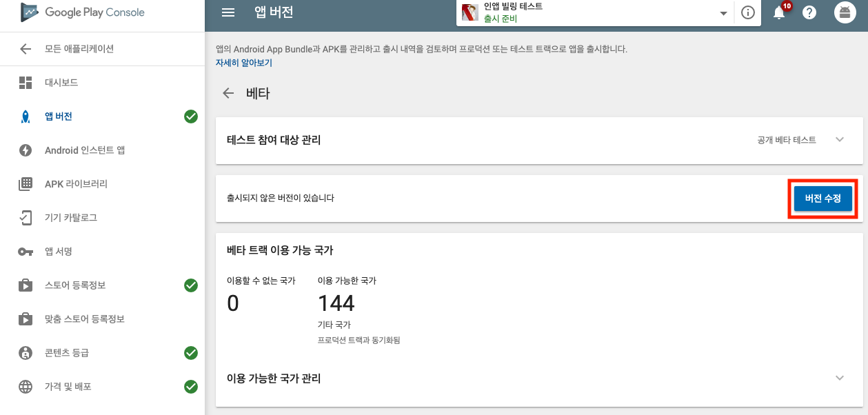Click the 공개 베타 테스트 label
The height and width of the screenshot is (415, 868).
click(x=787, y=140)
